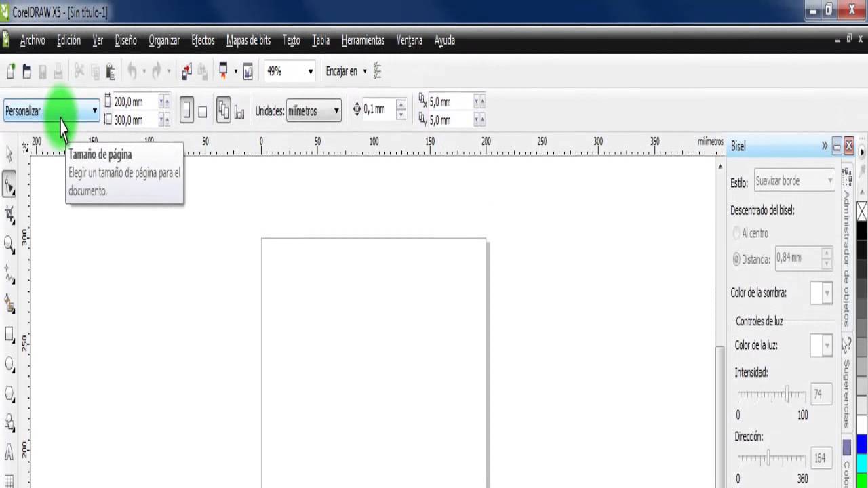Open the Color de la sombra picker
This screenshot has width=868, height=488.
821,293
